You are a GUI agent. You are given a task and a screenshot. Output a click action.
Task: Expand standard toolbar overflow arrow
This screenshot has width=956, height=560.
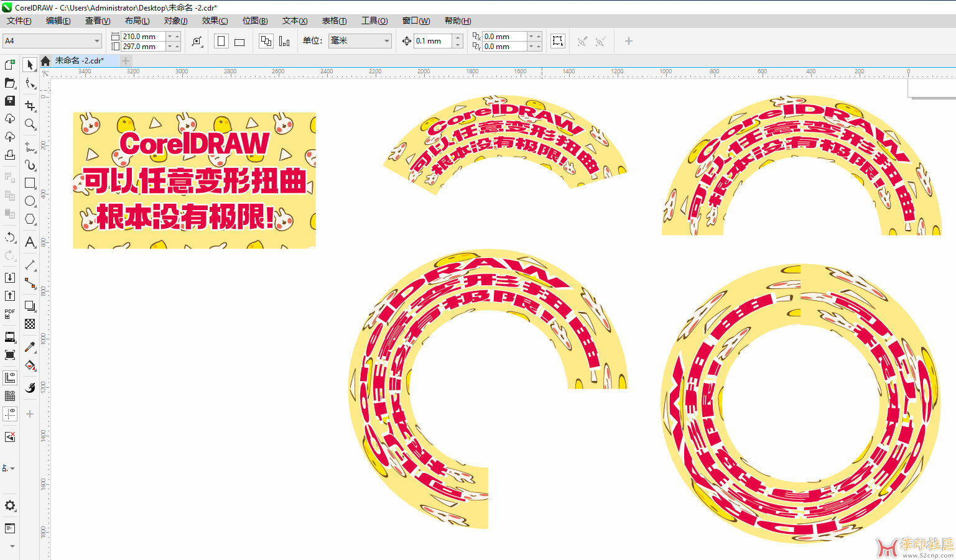coord(12,546)
